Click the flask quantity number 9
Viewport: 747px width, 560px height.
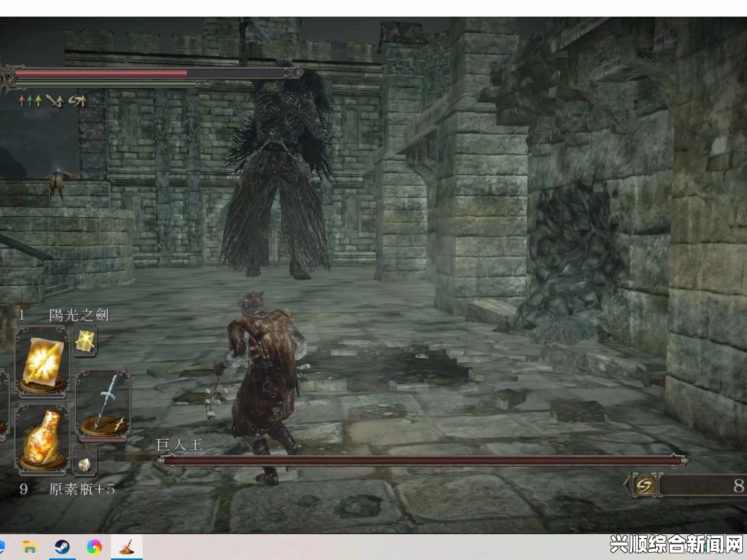(23, 489)
